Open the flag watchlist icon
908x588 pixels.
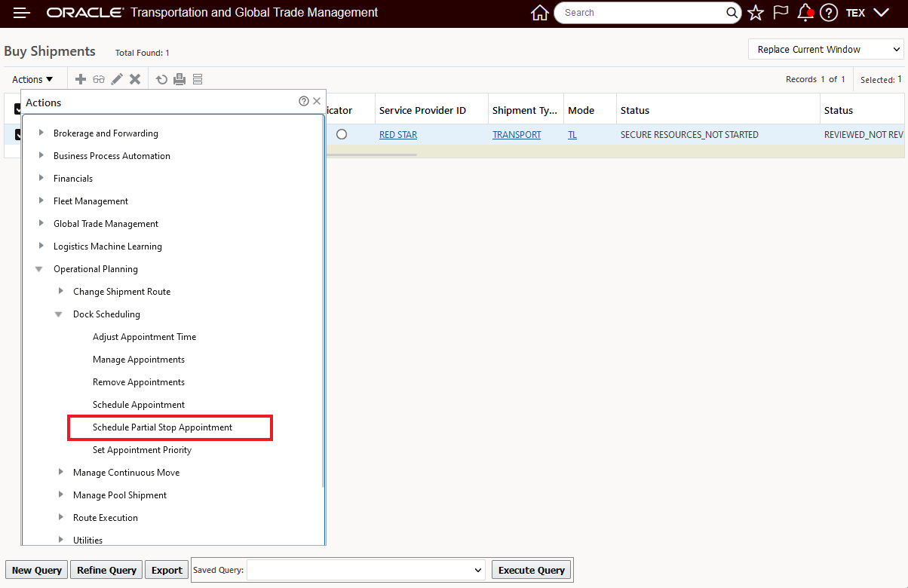[x=781, y=13]
